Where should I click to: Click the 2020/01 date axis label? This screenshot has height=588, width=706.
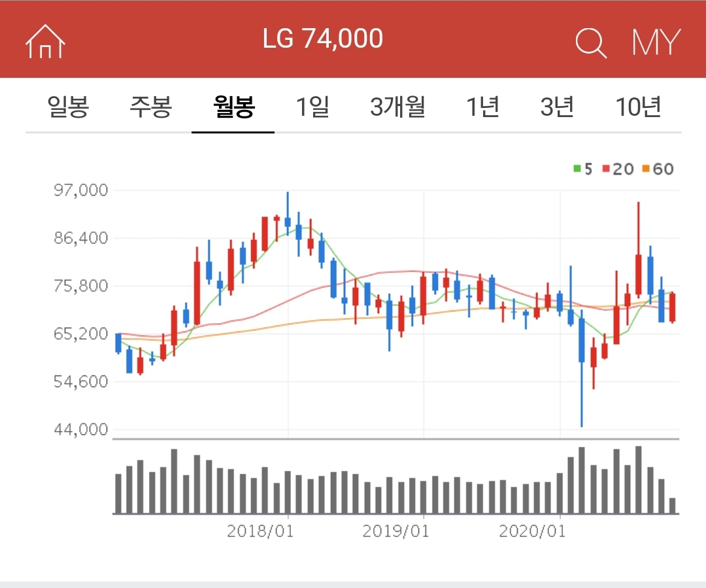point(531,531)
